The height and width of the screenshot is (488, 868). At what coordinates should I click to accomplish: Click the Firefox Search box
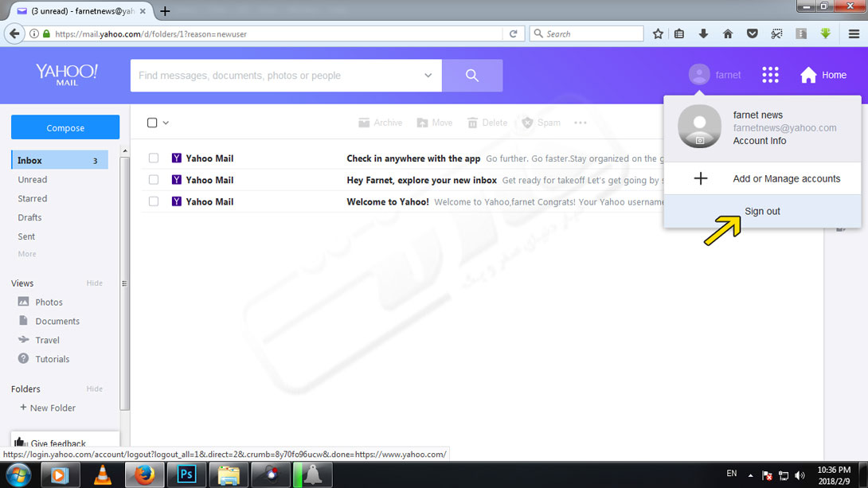point(587,33)
